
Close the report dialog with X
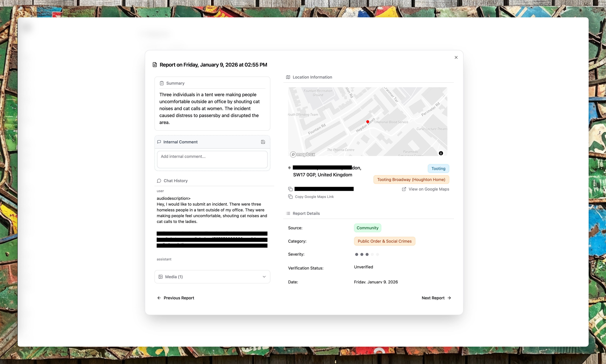point(456,57)
